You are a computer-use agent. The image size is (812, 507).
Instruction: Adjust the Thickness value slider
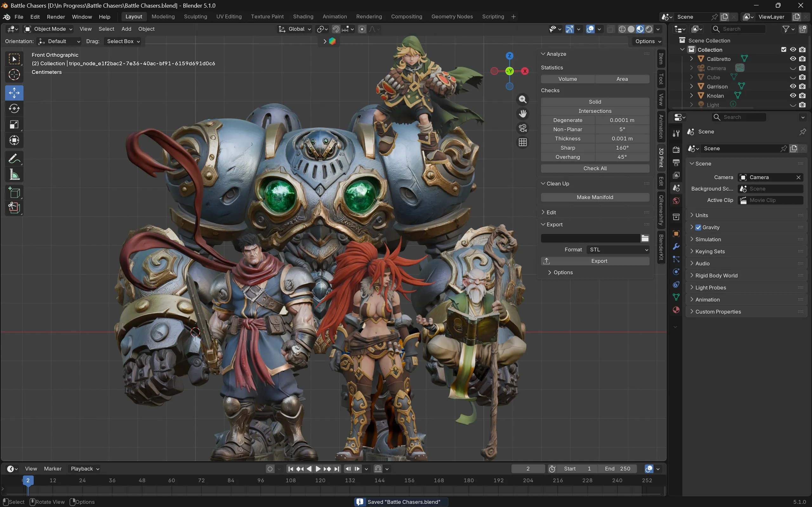click(622, 139)
